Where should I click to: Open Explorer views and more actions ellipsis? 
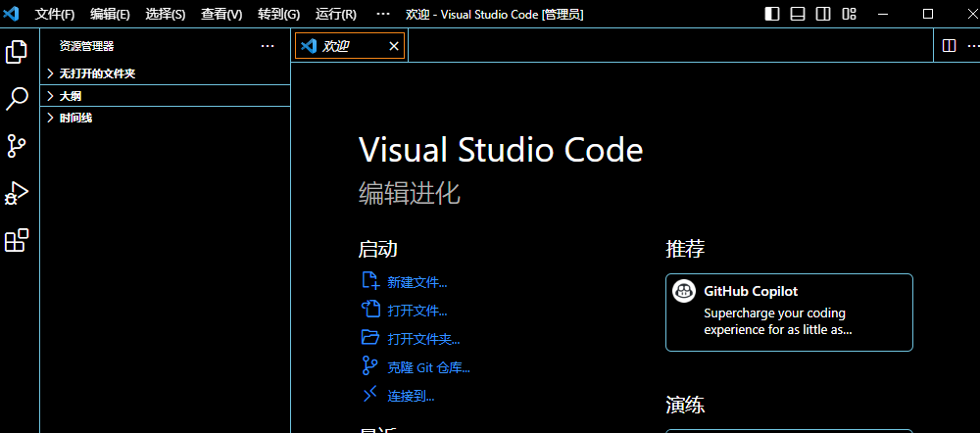[x=268, y=46]
